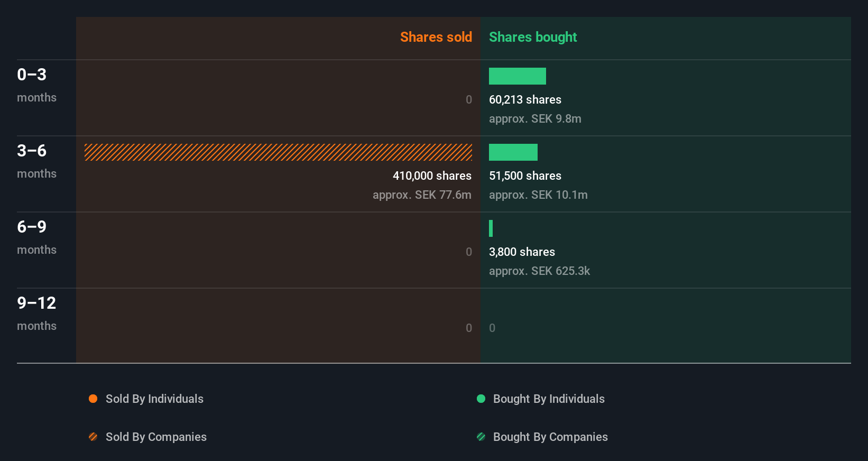Click the Shares bought column header

533,37
